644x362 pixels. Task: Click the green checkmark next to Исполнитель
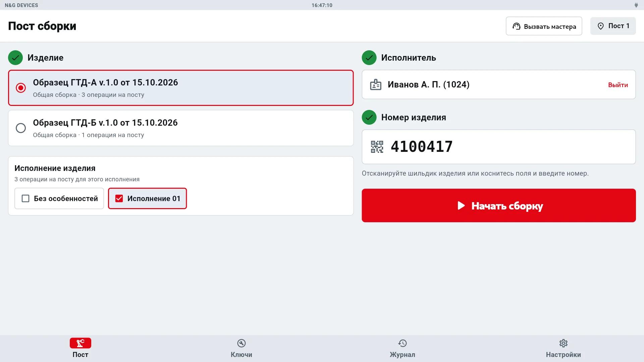(x=369, y=58)
